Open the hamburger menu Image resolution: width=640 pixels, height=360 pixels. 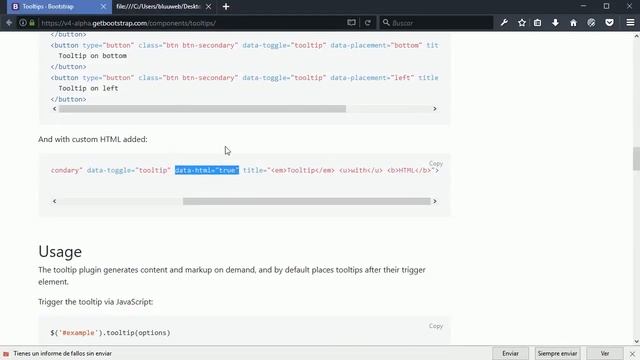[x=630, y=23]
